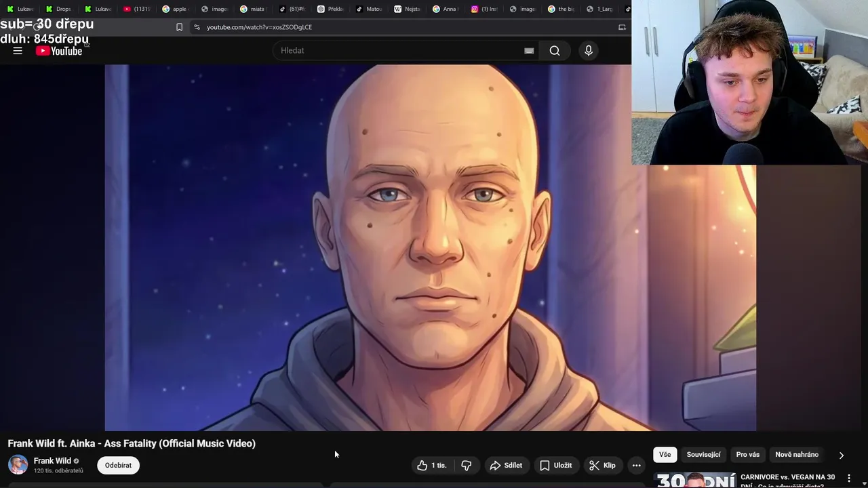Switch to the 'the big' Google tab
Image resolution: width=868 pixels, height=488 pixels.
pyautogui.click(x=561, y=9)
